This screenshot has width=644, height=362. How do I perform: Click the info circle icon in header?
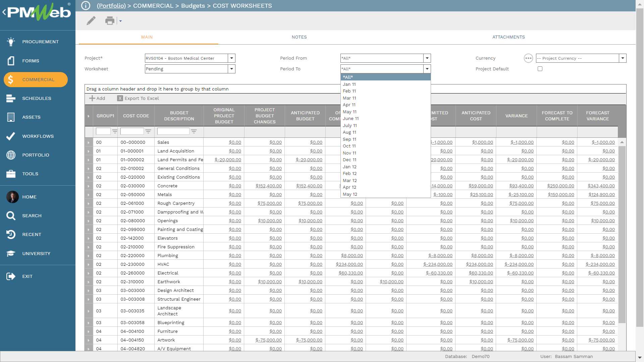[x=86, y=6]
